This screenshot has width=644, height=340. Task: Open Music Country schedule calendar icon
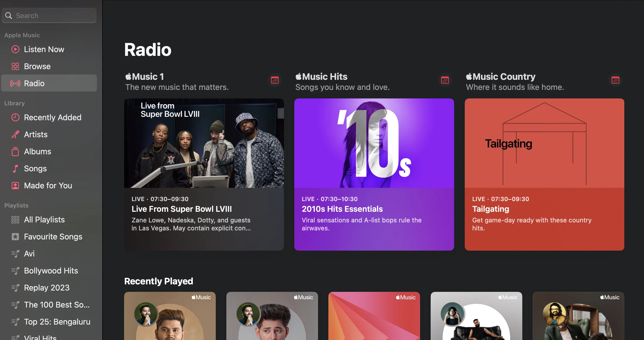tap(615, 80)
